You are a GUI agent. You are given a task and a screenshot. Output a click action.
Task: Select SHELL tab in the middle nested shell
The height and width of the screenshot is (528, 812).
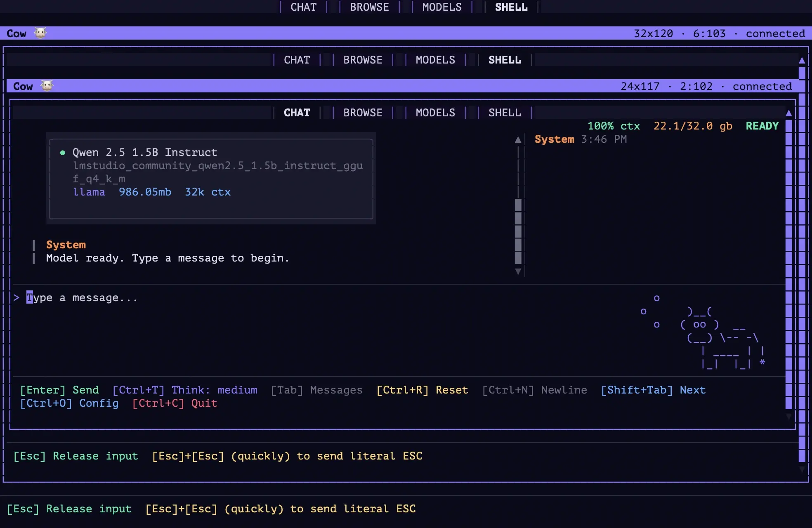point(505,60)
